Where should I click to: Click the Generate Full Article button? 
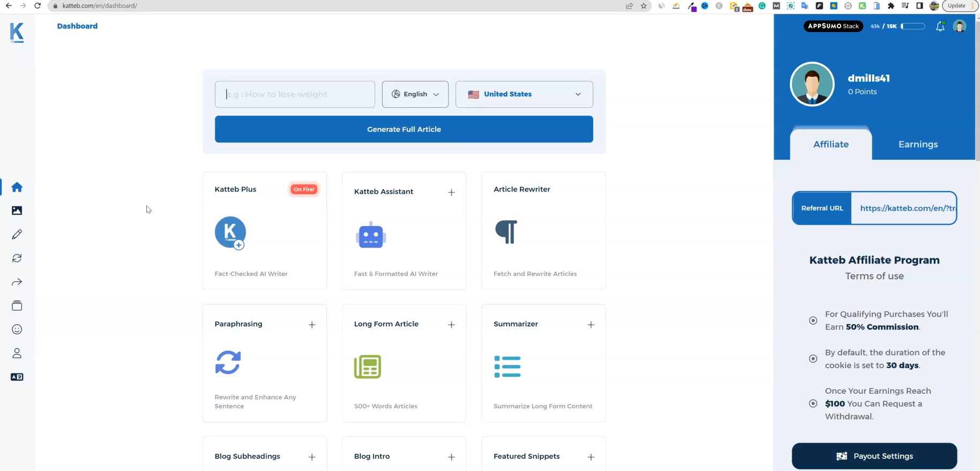tap(403, 129)
